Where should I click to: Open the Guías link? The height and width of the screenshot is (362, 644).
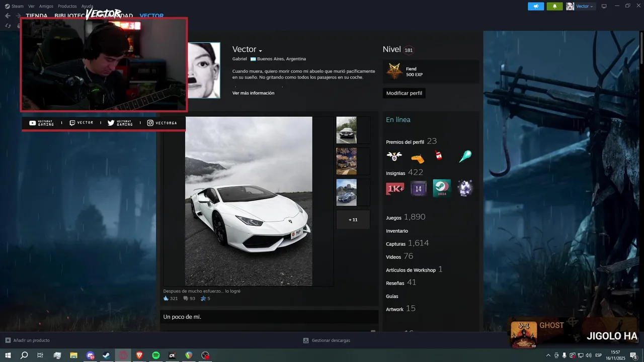coord(392,296)
